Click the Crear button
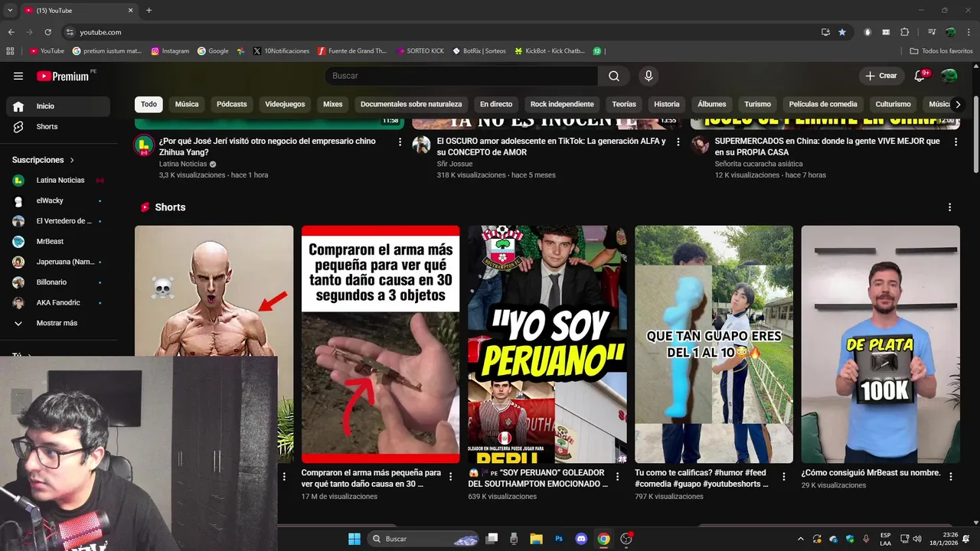Screen dimensions: 980x551 pos(881,76)
